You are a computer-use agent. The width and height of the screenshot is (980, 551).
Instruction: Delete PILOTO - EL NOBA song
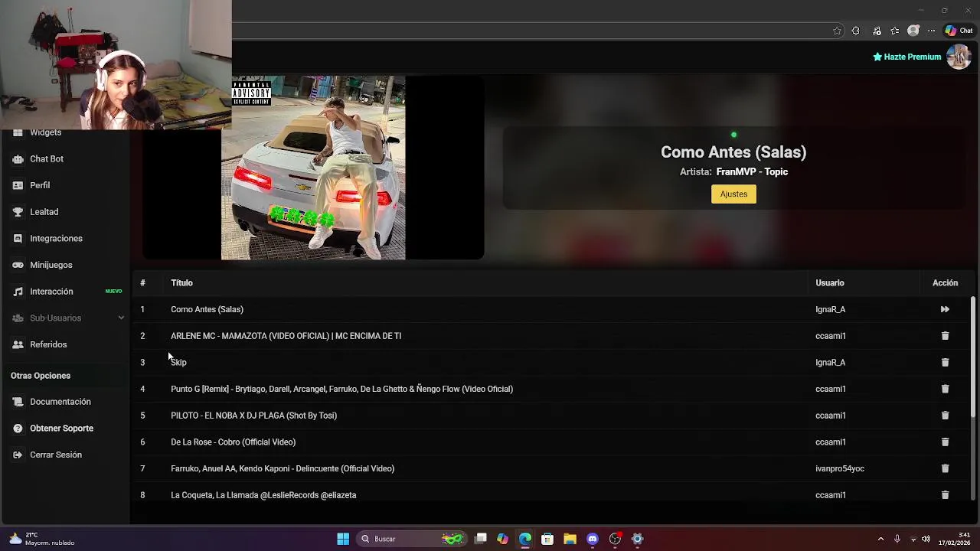945,416
